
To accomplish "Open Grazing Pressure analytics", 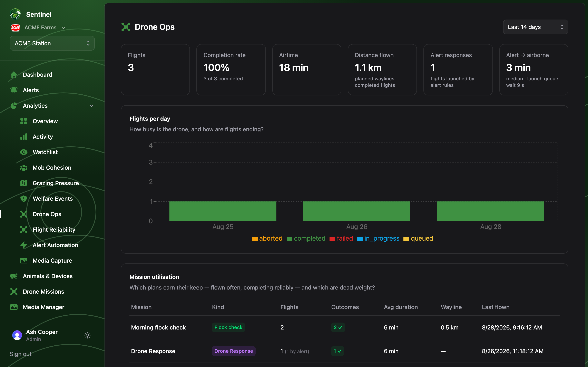I will 56,183.
